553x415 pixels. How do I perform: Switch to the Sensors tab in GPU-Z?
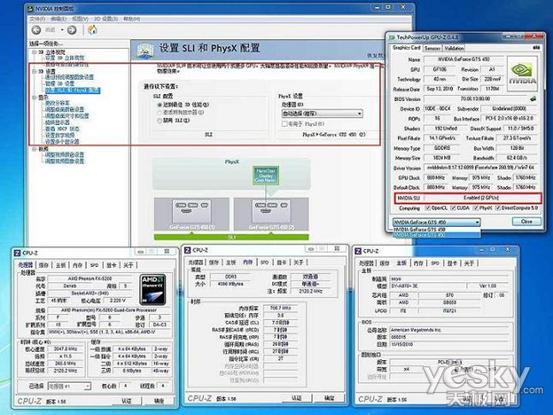point(432,48)
